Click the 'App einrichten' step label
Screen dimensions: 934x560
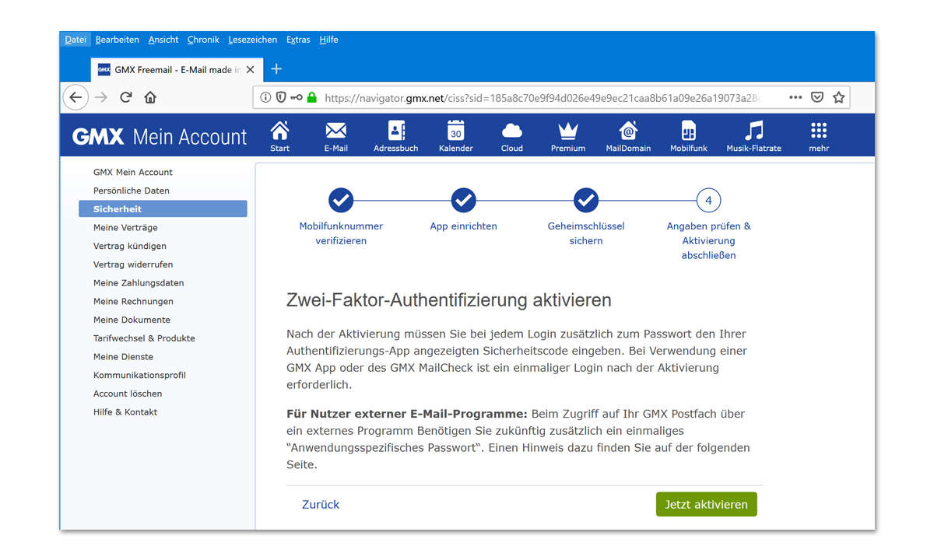(x=463, y=226)
